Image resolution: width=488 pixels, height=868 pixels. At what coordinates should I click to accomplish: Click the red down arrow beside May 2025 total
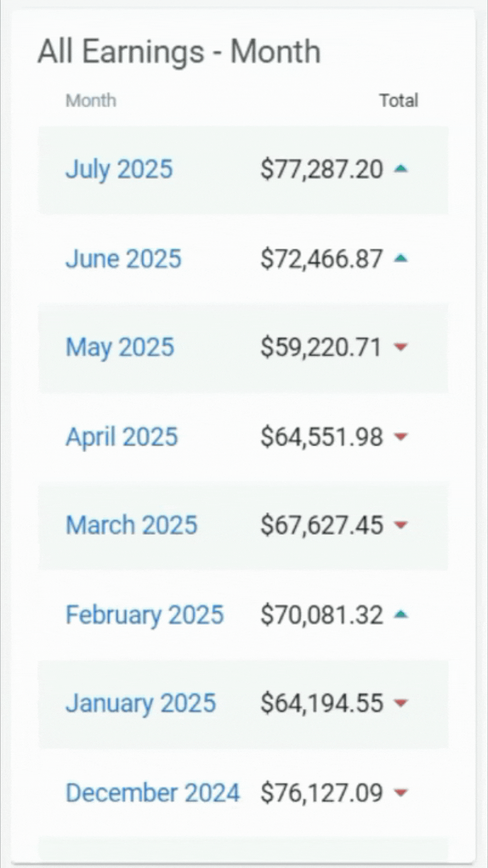pos(401,347)
